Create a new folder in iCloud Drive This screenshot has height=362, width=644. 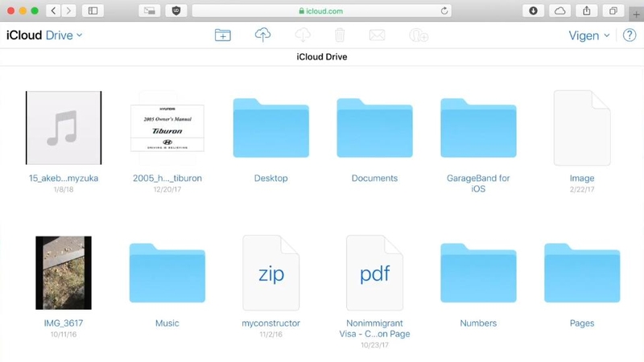[223, 35]
